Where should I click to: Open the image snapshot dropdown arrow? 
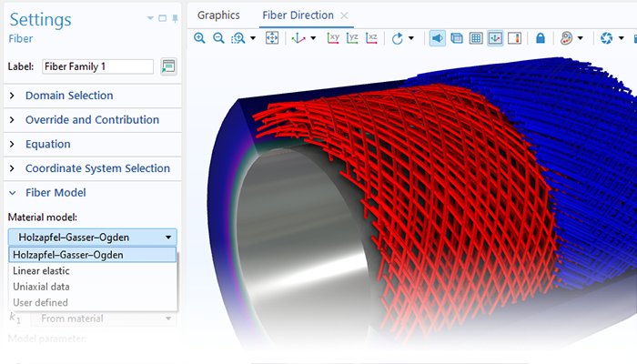point(622,38)
